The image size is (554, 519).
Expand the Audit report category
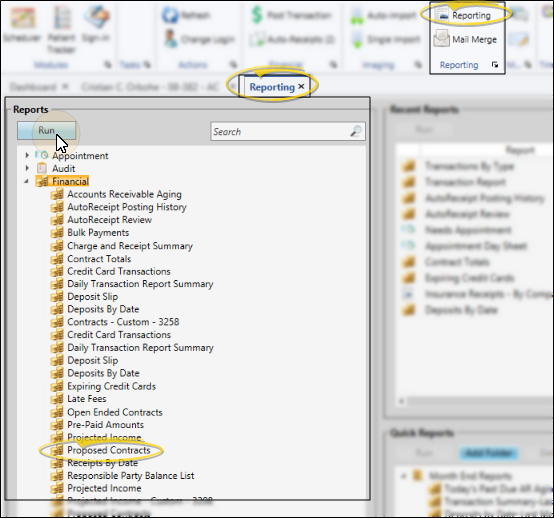[x=27, y=168]
